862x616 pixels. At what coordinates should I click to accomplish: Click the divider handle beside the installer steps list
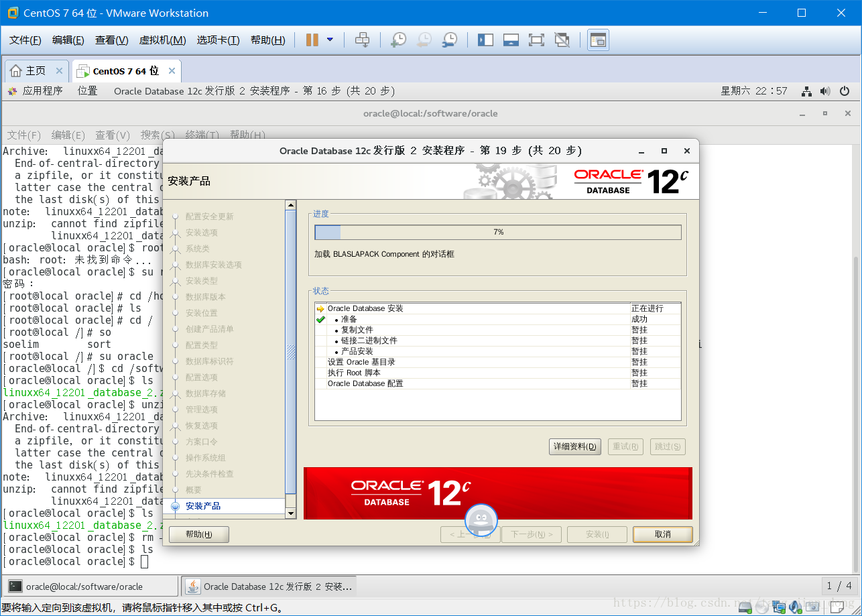[x=291, y=352]
